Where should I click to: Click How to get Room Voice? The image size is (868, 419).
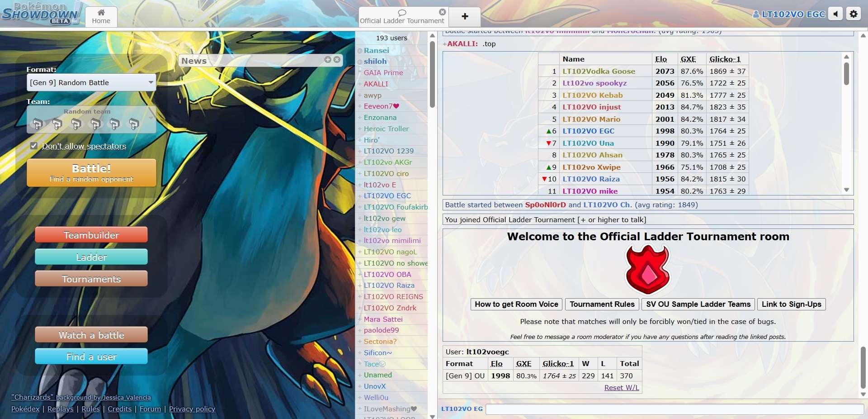tap(516, 304)
